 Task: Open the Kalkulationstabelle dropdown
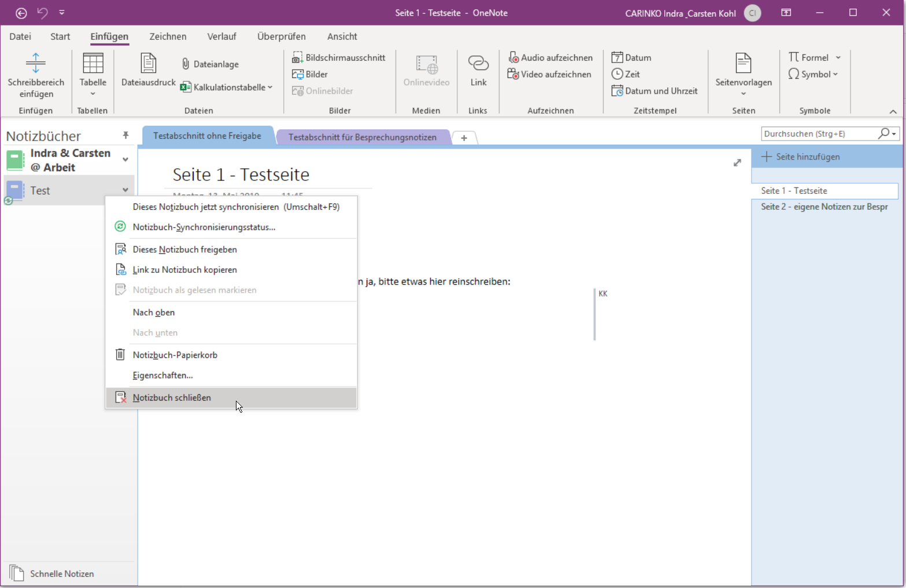click(227, 87)
